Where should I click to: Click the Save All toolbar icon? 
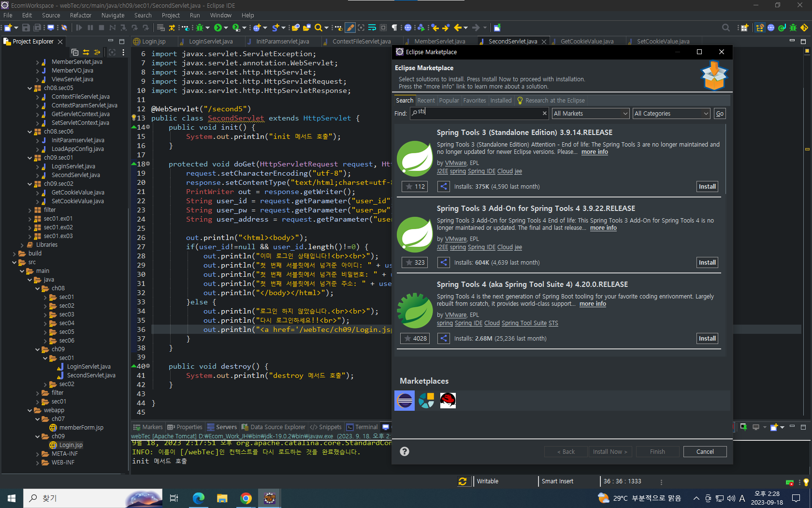pyautogui.click(x=37, y=28)
